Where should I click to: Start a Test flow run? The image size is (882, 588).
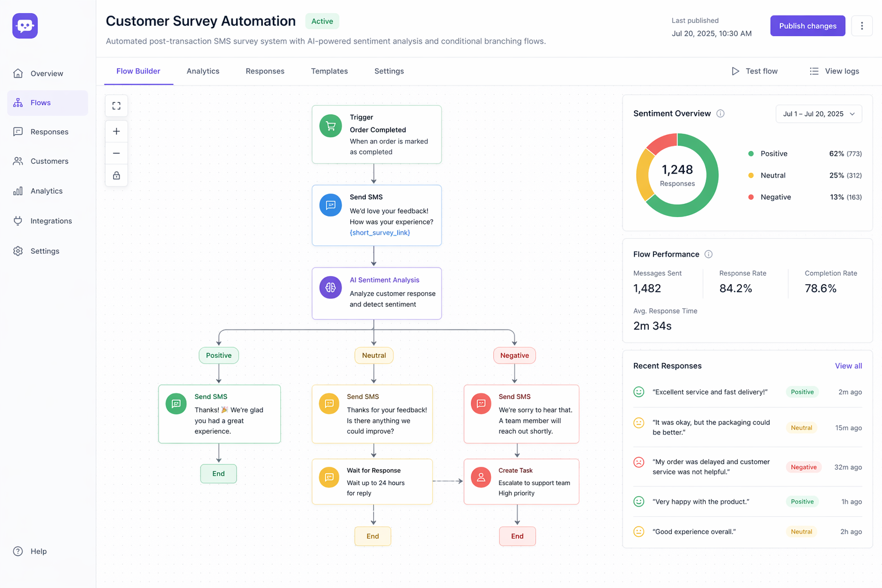pos(755,71)
